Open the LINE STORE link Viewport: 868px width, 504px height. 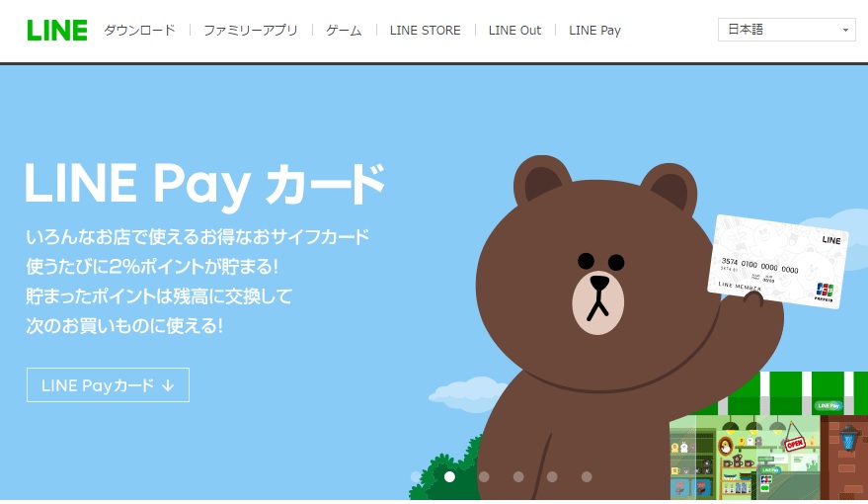coord(426,31)
